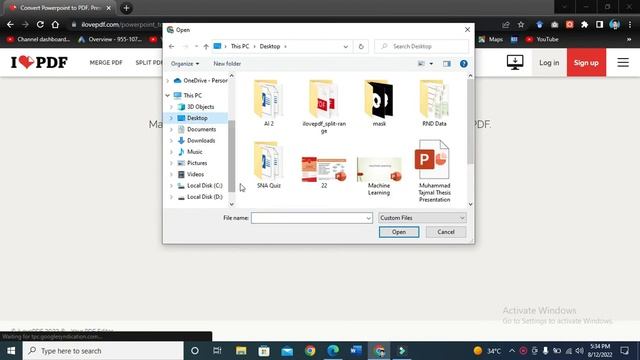The height and width of the screenshot is (360, 640).
Task: Click the Chrome home button
Action: [x=55, y=24]
